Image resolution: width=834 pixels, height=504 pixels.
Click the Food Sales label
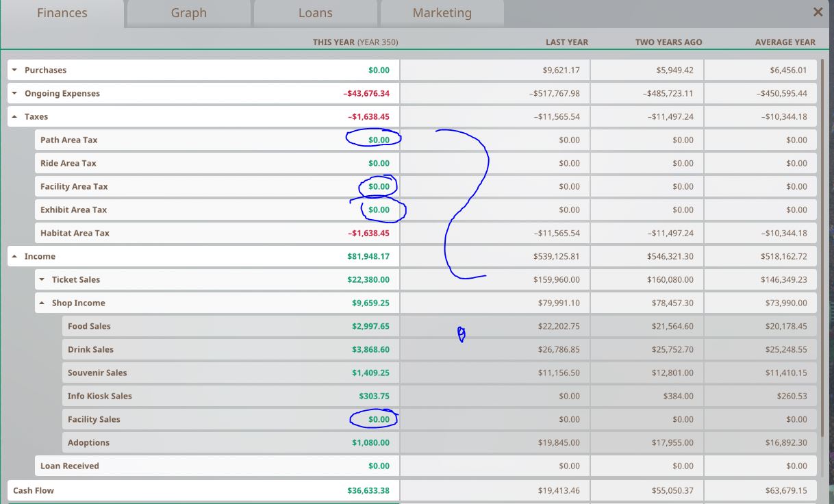pos(89,326)
